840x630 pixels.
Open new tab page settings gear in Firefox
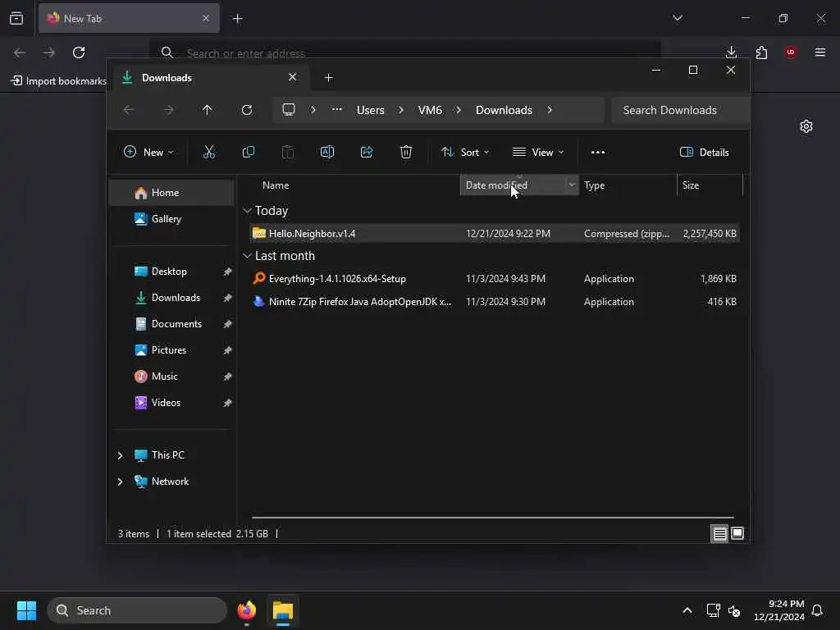tap(806, 126)
